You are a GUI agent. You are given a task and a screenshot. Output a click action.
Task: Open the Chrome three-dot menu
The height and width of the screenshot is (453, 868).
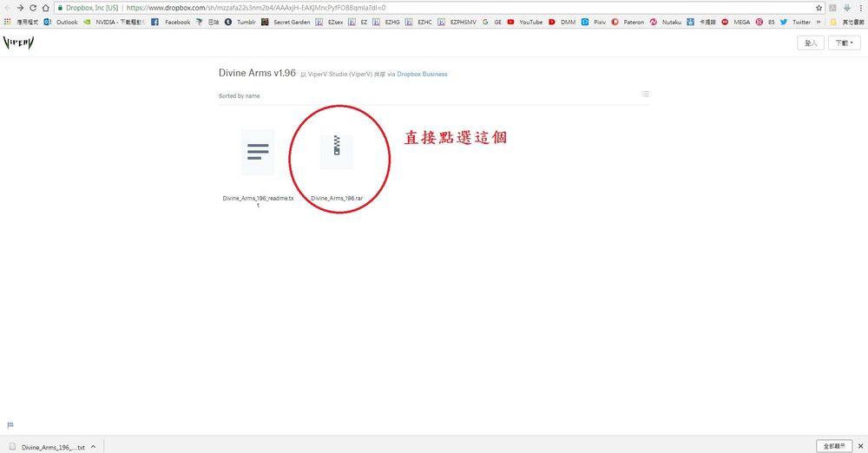(859, 8)
